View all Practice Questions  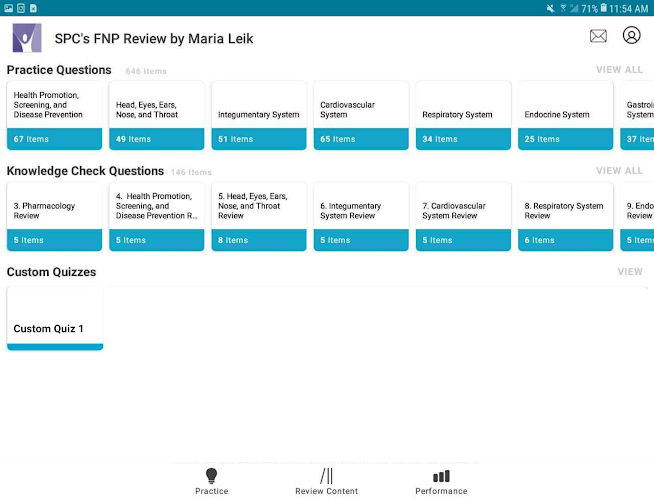619,70
